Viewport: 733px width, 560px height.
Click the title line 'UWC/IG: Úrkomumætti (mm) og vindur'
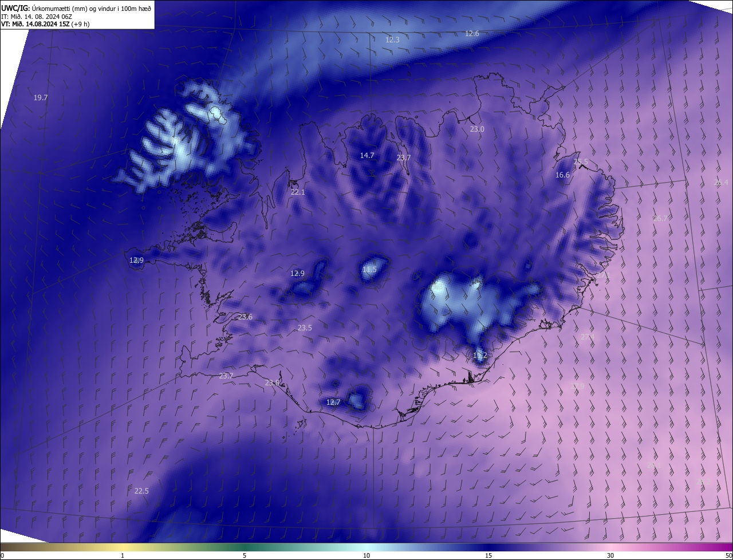pos(77,7)
